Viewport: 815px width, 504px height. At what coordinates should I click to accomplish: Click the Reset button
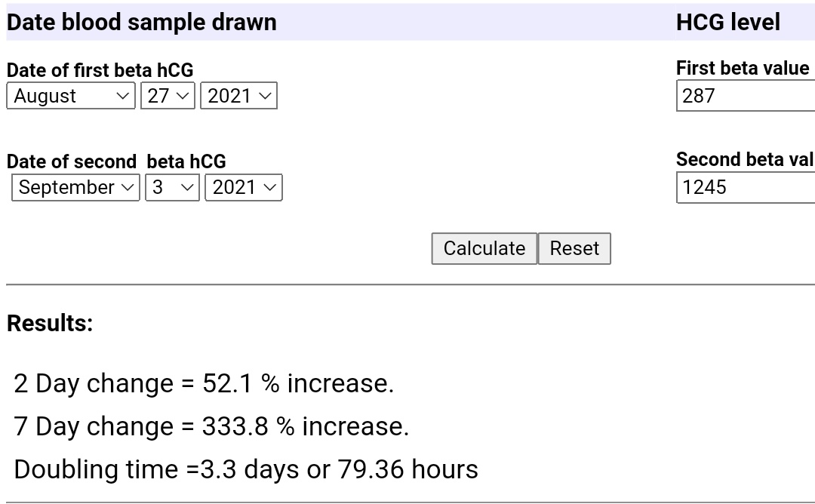coord(574,249)
